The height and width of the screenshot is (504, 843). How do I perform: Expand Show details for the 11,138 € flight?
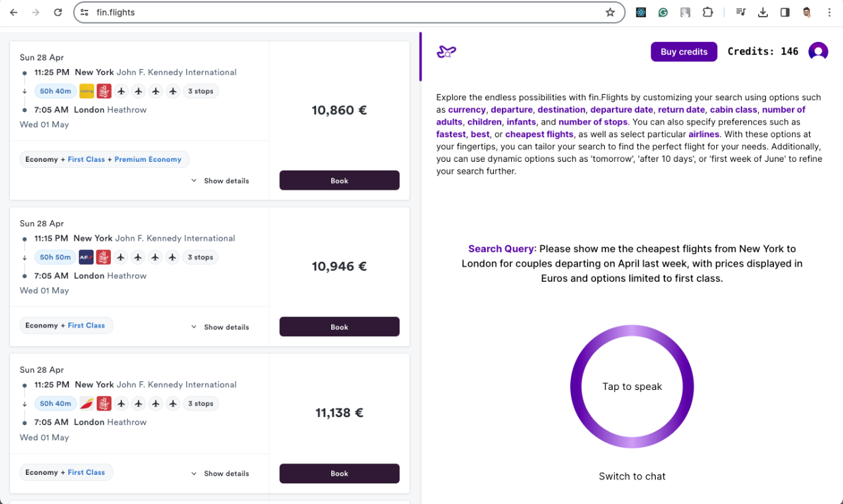point(220,473)
